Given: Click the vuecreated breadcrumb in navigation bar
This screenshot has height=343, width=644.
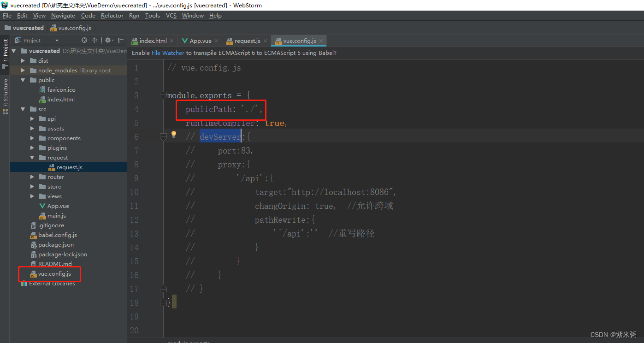Looking at the screenshot, I should point(24,28).
